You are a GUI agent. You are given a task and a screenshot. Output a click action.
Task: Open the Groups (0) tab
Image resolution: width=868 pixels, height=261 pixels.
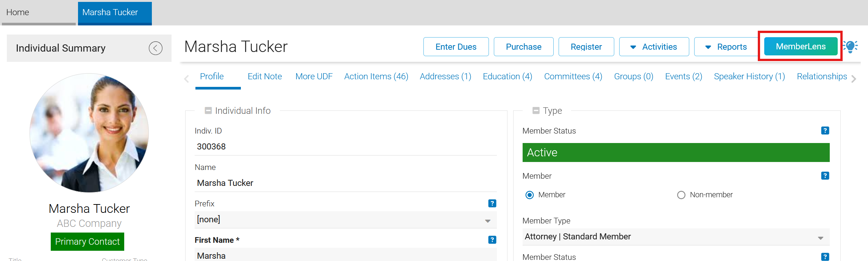(634, 76)
